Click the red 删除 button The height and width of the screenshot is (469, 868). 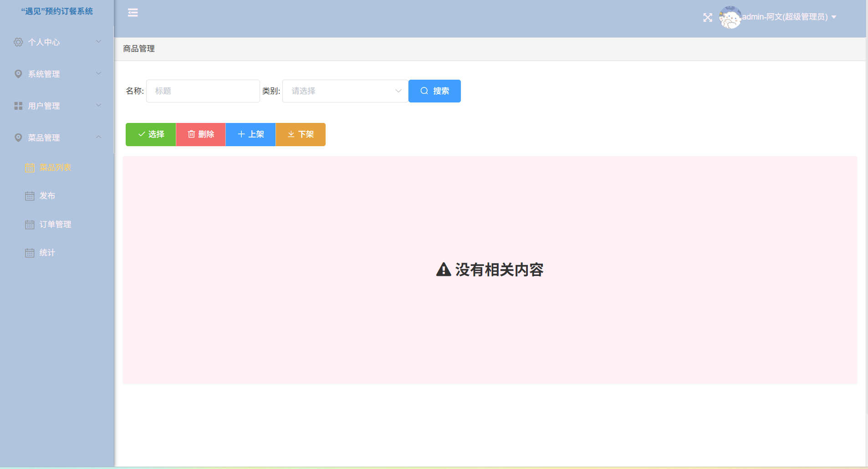tap(201, 134)
